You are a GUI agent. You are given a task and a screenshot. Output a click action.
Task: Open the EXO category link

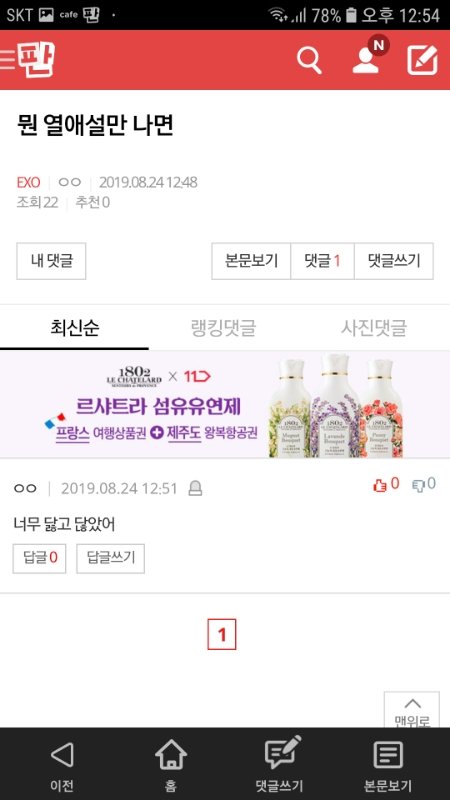pos(28,183)
